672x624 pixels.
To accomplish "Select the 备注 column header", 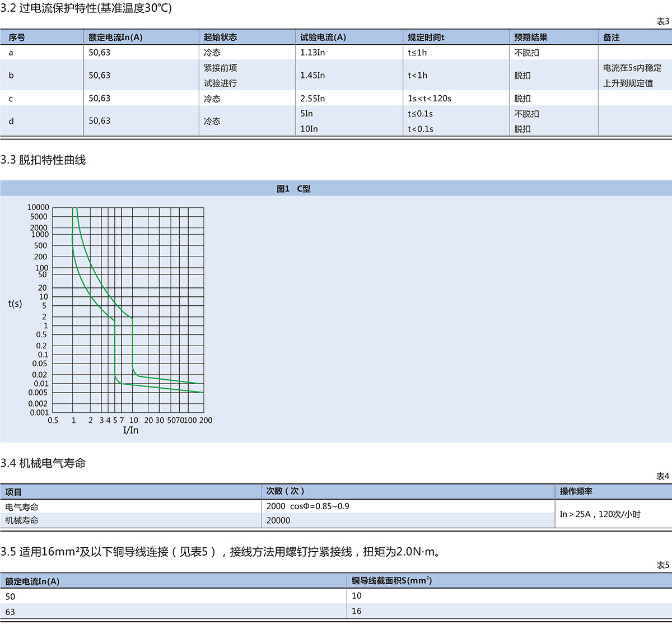I will click(612, 38).
